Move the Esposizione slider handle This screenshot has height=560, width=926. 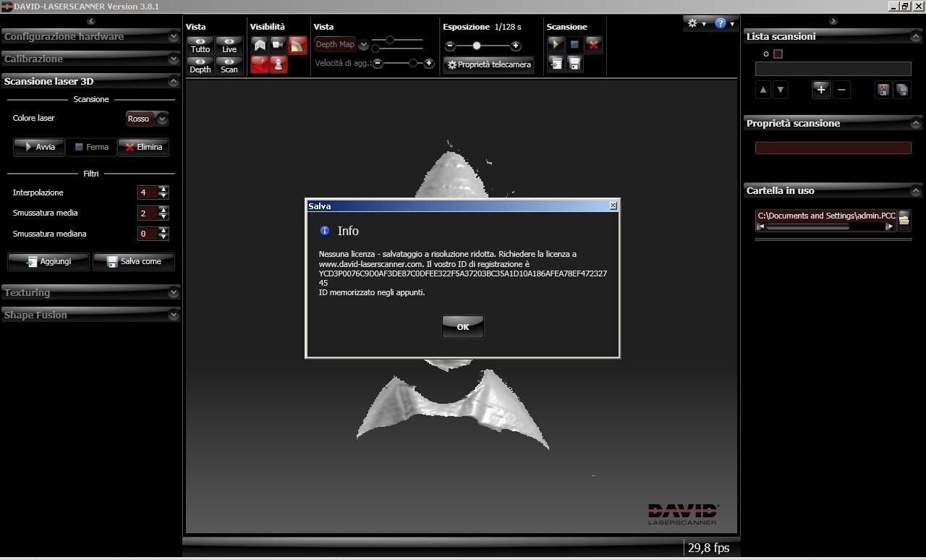(476, 46)
